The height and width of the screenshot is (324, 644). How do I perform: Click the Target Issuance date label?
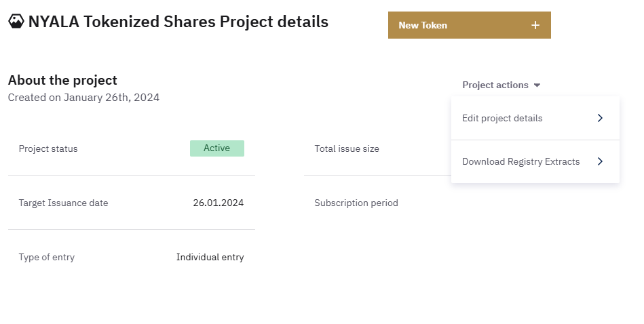[x=63, y=203]
